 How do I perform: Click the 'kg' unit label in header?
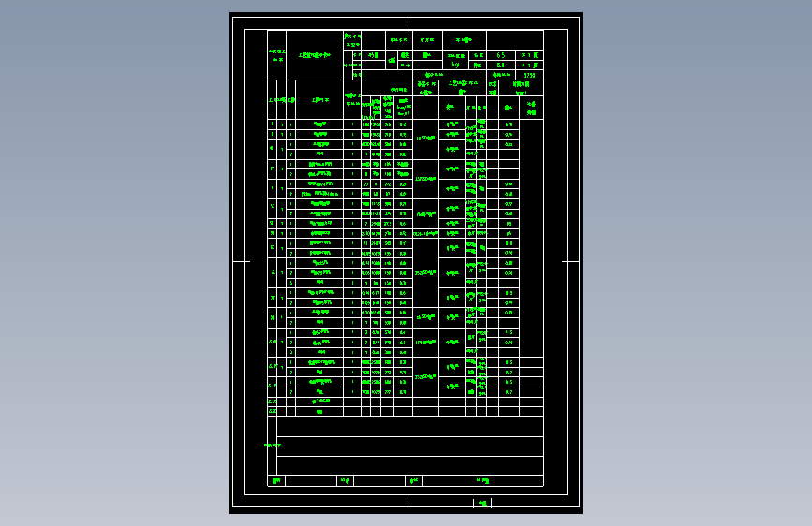[x=456, y=65]
